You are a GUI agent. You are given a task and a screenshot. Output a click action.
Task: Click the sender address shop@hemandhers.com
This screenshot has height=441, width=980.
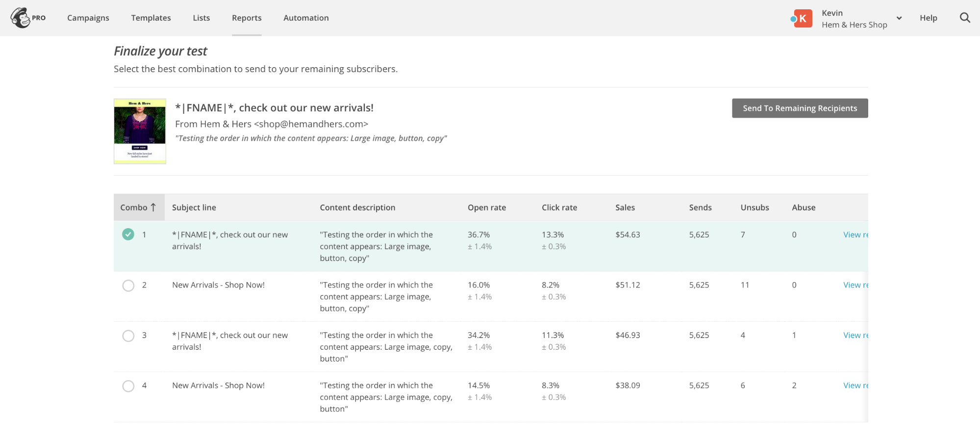pyautogui.click(x=311, y=124)
